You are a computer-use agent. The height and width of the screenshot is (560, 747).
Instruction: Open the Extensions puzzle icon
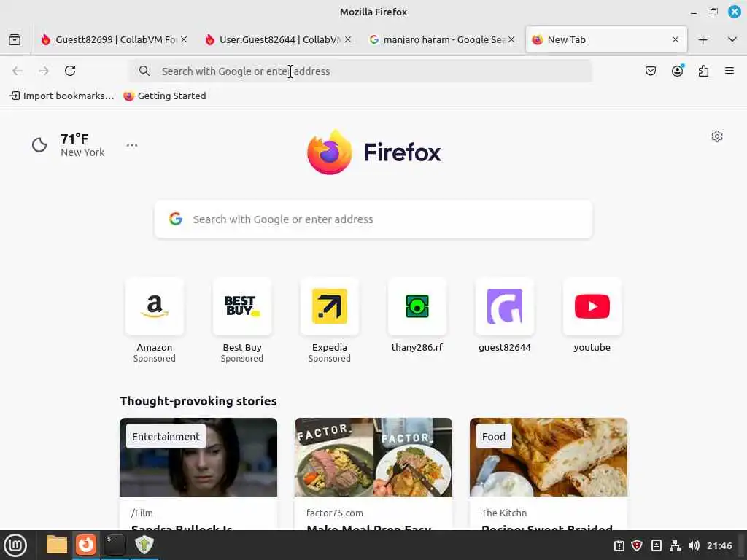(703, 71)
